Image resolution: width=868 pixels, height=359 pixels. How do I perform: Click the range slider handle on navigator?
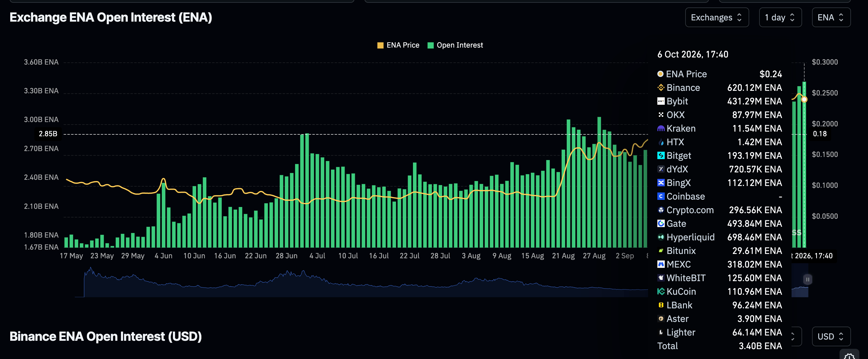(807, 279)
